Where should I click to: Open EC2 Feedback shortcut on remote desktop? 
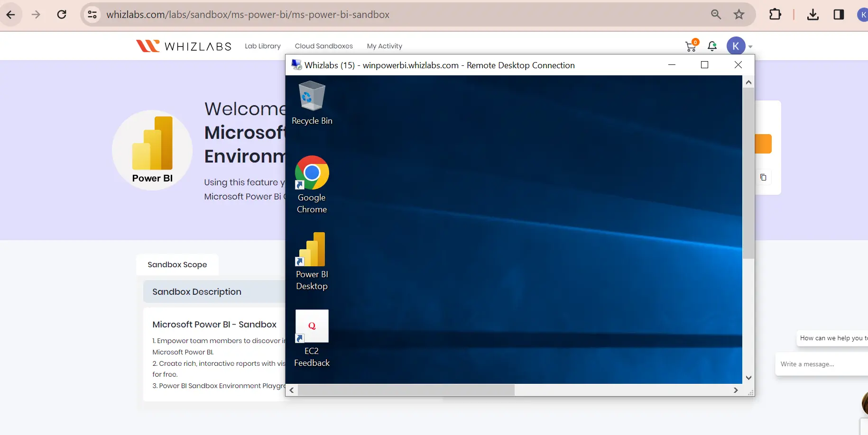(312, 338)
